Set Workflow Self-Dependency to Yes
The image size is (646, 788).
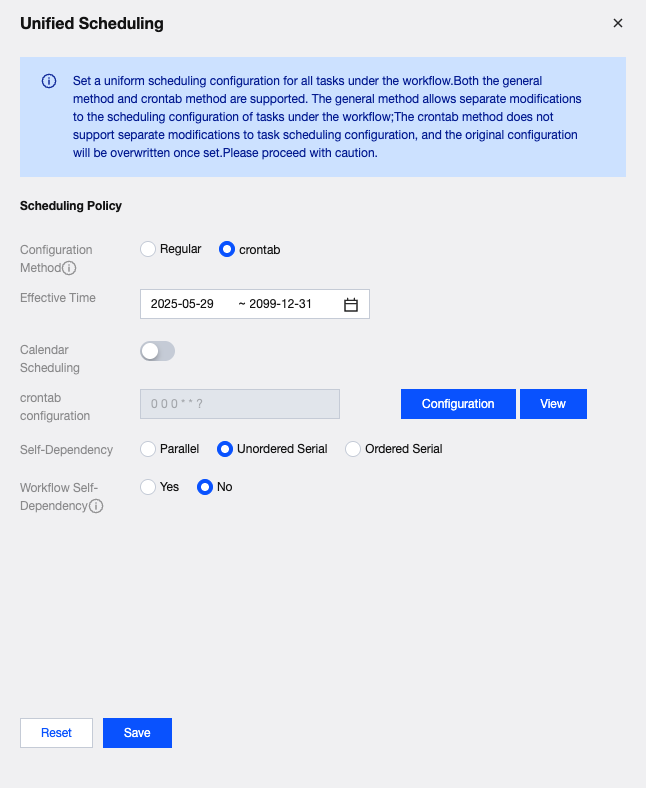coord(148,487)
